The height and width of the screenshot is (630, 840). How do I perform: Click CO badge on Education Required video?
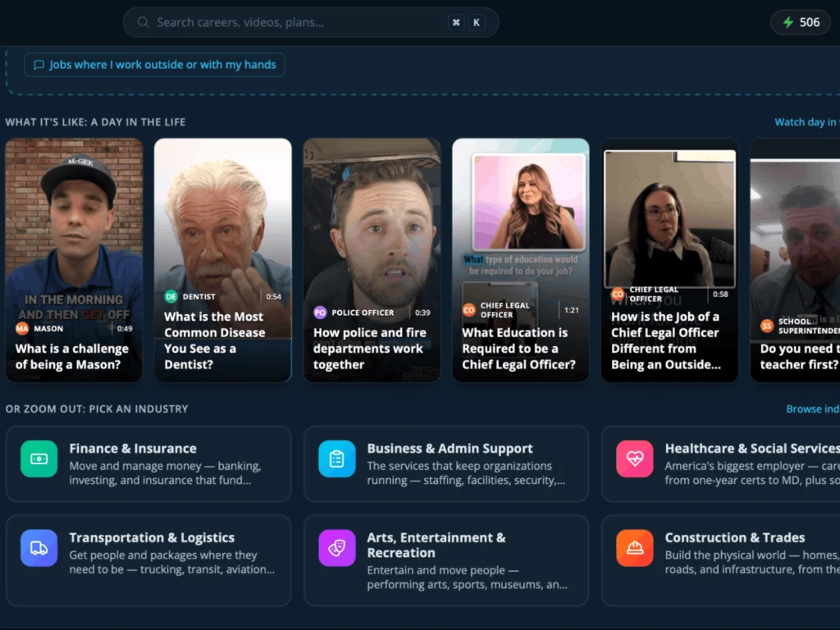(468, 309)
